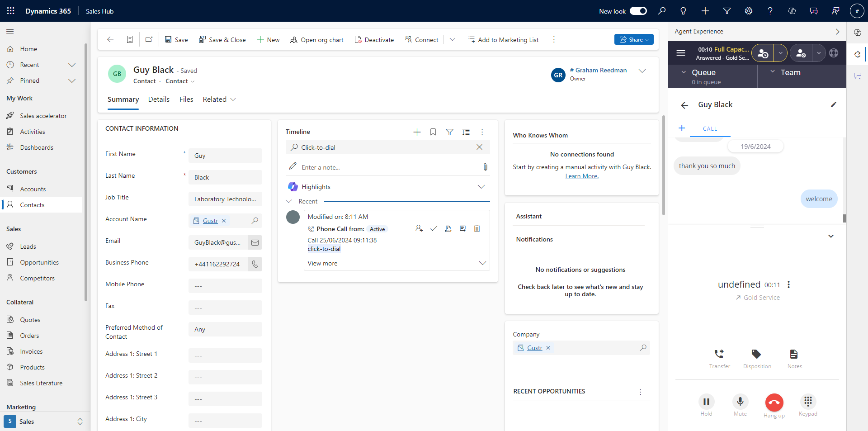Open the Gustr account link in Account Name
This screenshot has height=431, width=868.
pos(210,221)
